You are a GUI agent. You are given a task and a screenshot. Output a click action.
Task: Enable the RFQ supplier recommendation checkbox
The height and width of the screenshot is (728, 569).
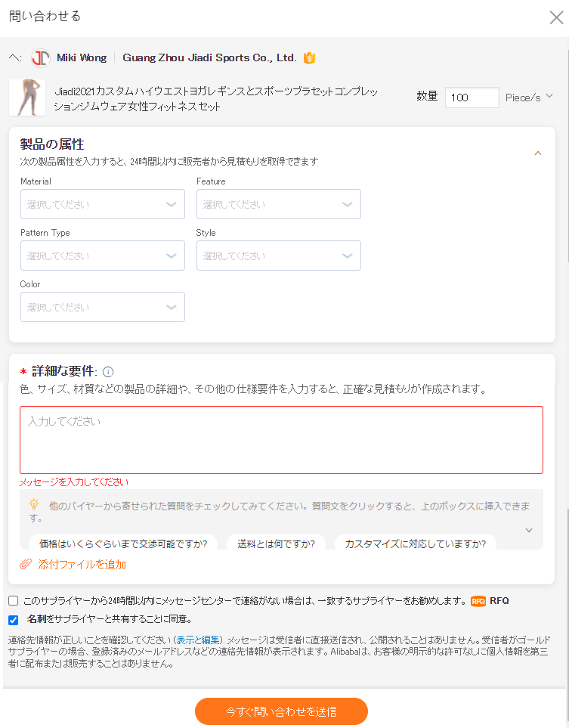click(x=14, y=601)
